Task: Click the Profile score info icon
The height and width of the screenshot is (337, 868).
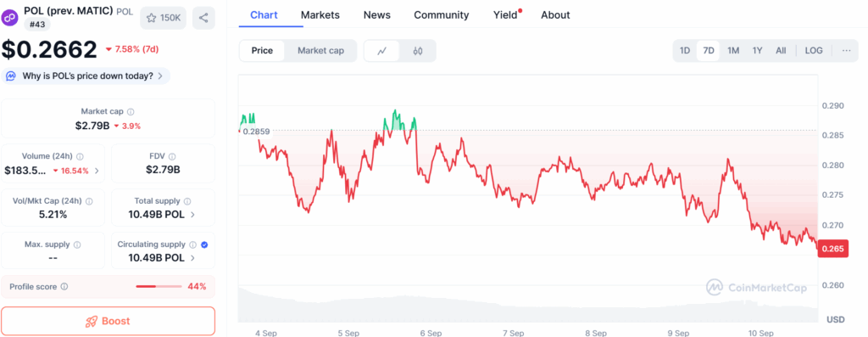Action: (x=64, y=287)
